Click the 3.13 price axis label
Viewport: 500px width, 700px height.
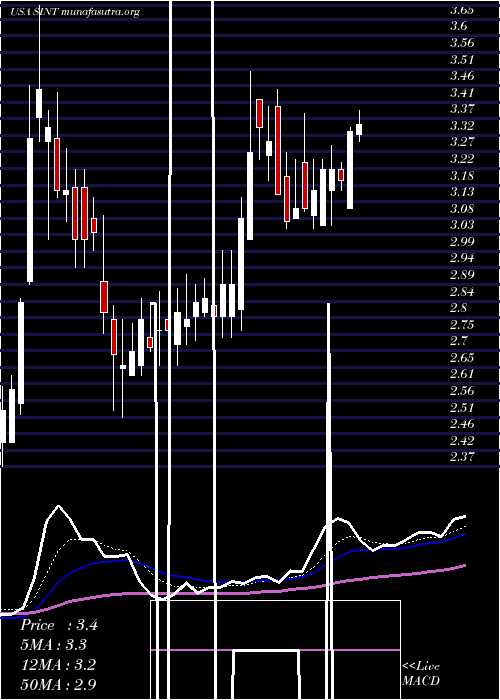(x=462, y=192)
